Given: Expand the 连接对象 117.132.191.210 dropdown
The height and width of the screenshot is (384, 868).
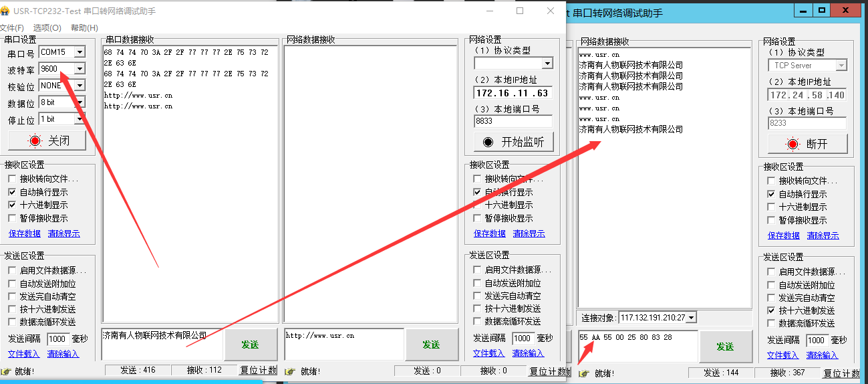Looking at the screenshot, I should point(691,317).
